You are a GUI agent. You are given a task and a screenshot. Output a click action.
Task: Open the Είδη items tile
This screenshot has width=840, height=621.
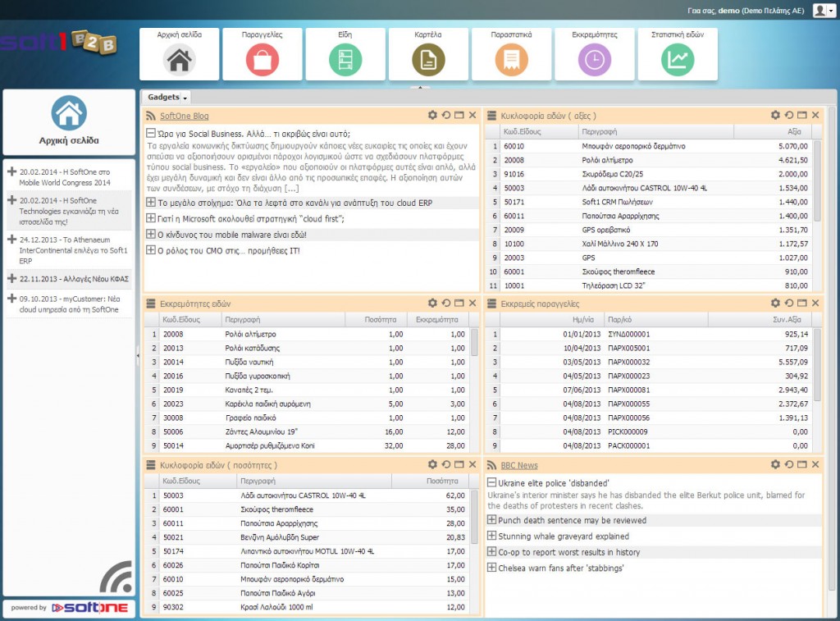click(x=345, y=54)
